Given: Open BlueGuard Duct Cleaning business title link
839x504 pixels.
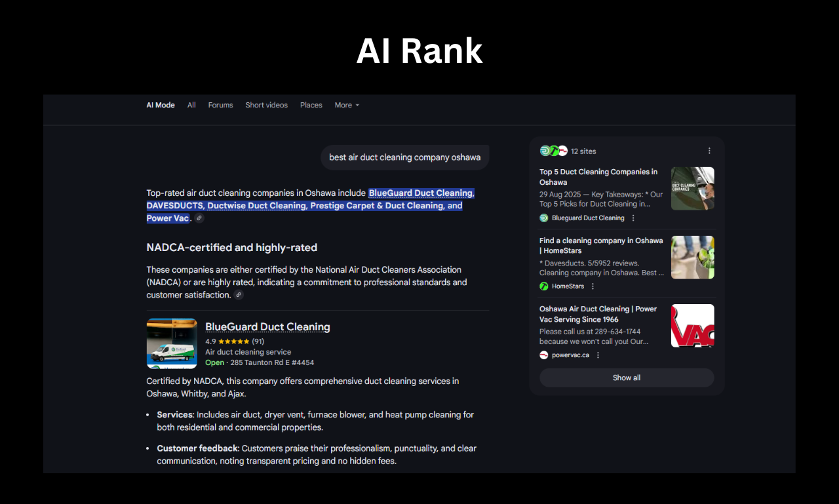Looking at the screenshot, I should click(267, 327).
